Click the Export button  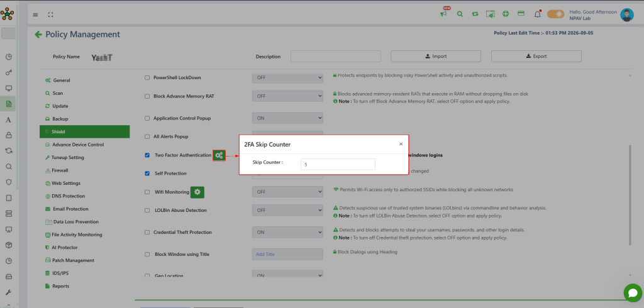click(x=536, y=57)
